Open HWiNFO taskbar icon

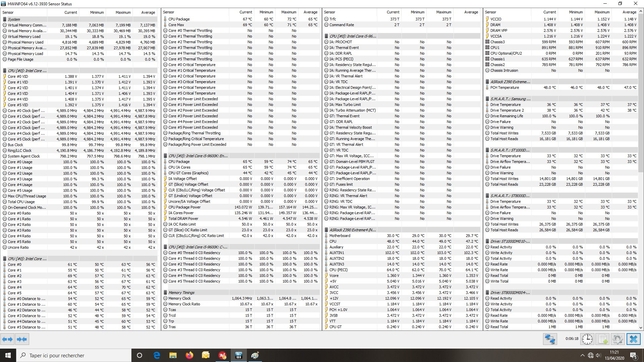point(238,355)
